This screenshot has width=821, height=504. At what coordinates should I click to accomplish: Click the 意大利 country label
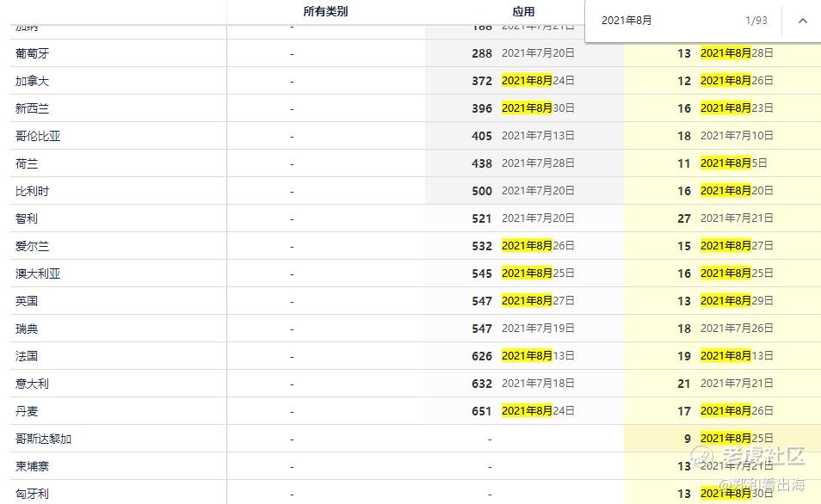[x=33, y=384]
